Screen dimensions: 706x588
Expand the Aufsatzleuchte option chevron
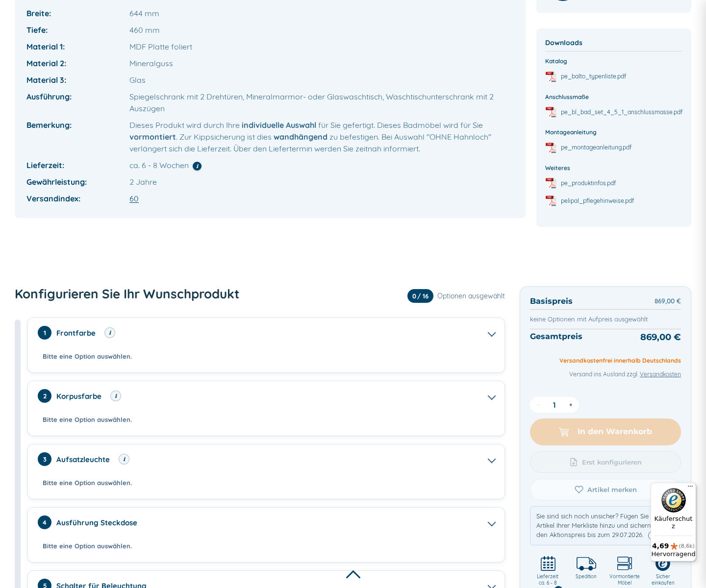[x=492, y=461]
